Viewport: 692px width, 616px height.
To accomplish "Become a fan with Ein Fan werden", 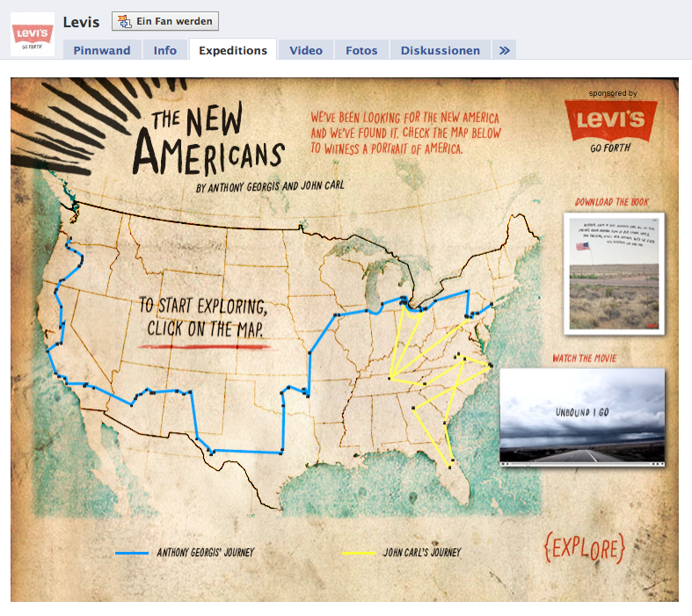I will pyautogui.click(x=165, y=22).
